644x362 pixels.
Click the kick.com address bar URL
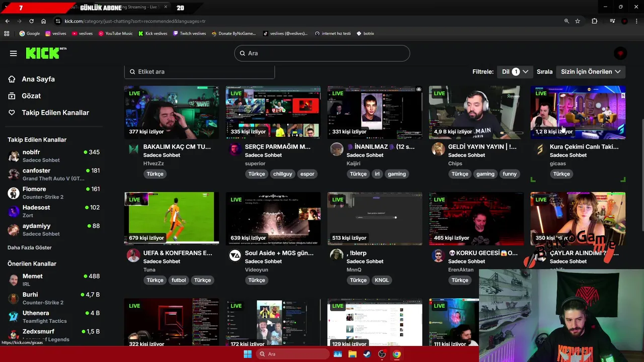pyautogui.click(x=135, y=21)
